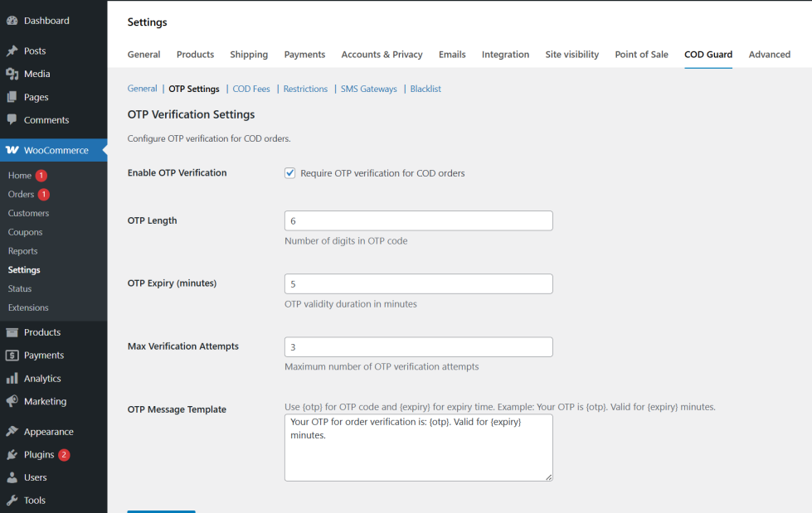Viewport: 812px width, 513px height.
Task: Switch to the Emails settings tab
Action: 452,54
